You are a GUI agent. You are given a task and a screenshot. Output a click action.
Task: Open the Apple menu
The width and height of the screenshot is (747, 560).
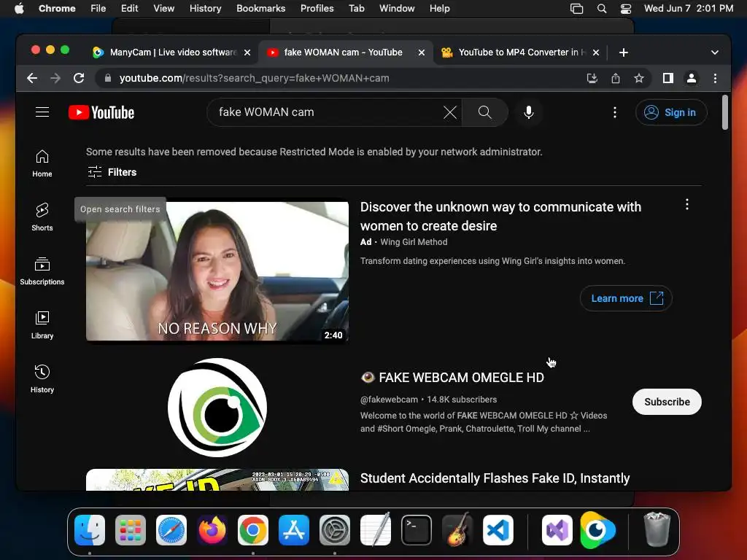[19, 8]
